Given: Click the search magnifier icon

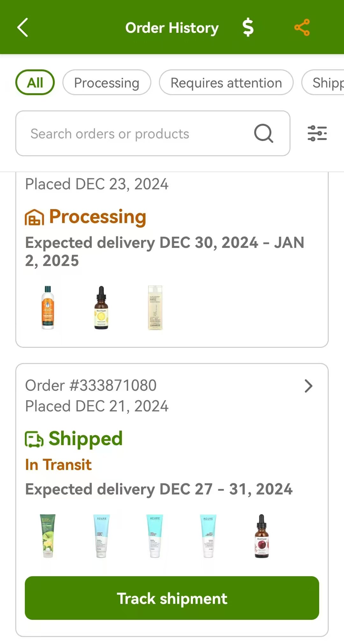Looking at the screenshot, I should click(264, 133).
